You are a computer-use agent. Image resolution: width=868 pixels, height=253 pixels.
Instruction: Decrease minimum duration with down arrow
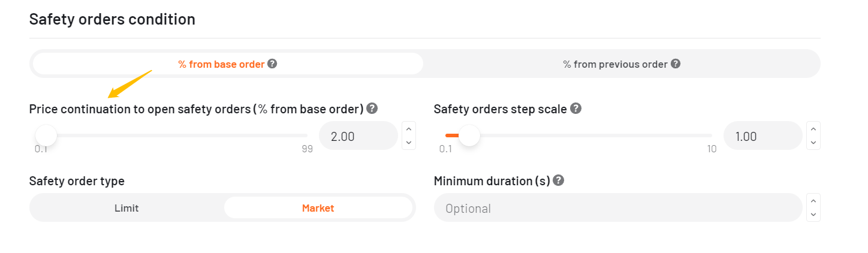tap(813, 215)
